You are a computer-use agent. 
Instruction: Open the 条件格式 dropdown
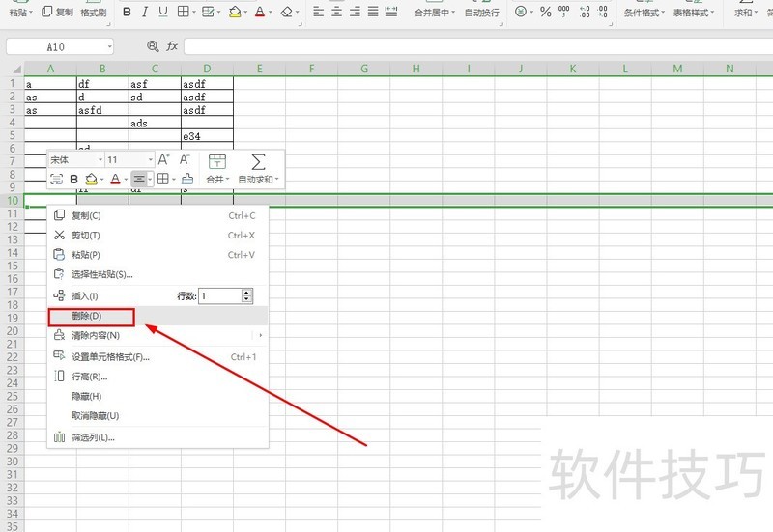tap(644, 13)
